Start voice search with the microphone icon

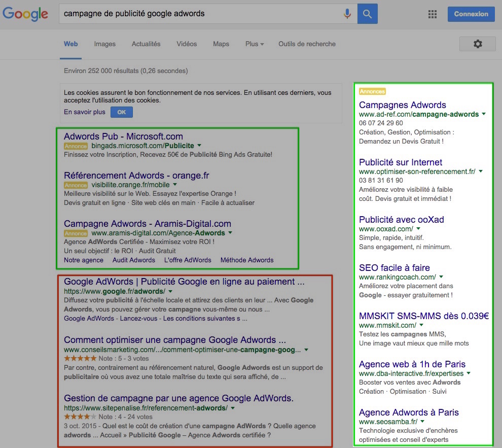[x=347, y=14]
